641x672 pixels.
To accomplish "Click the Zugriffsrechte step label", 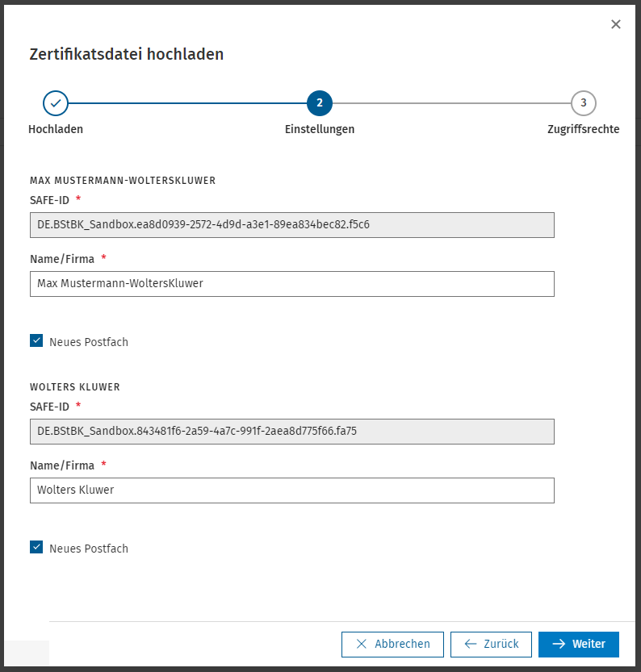I will (x=583, y=129).
